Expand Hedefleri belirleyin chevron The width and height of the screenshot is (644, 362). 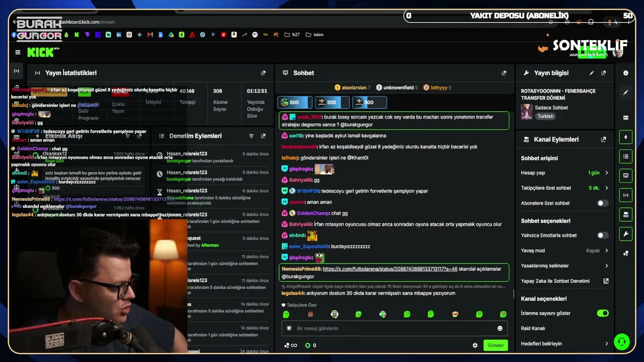[x=606, y=344]
